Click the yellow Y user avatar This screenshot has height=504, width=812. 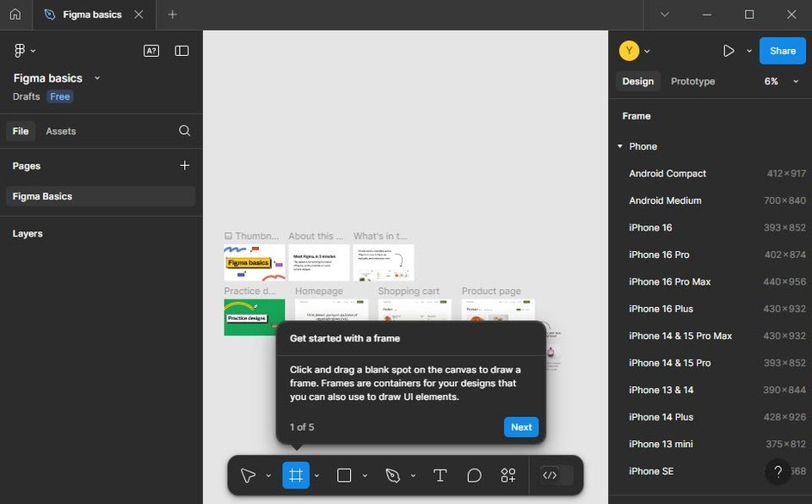(x=629, y=51)
